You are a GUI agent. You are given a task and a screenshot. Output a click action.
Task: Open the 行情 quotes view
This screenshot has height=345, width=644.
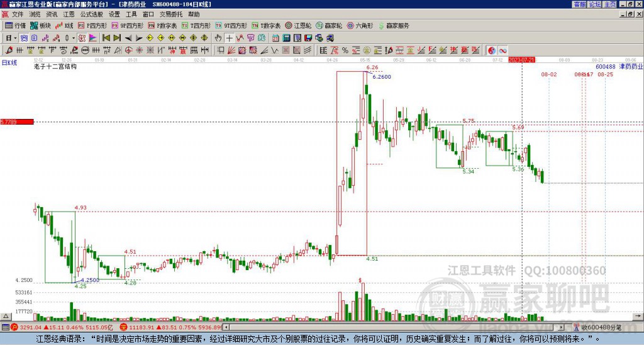(x=15, y=25)
